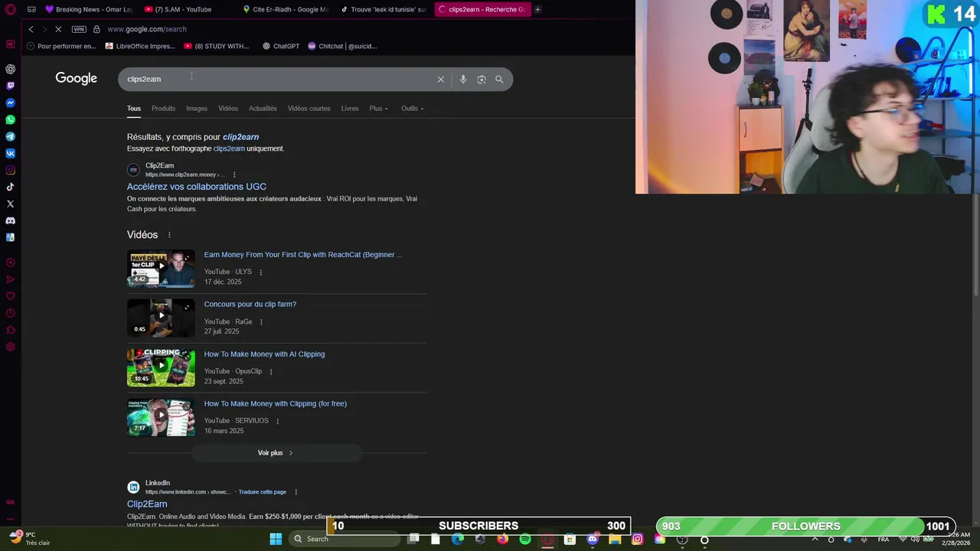Open options beside Vidéos heading
Screen dimensions: 980x551
point(169,235)
